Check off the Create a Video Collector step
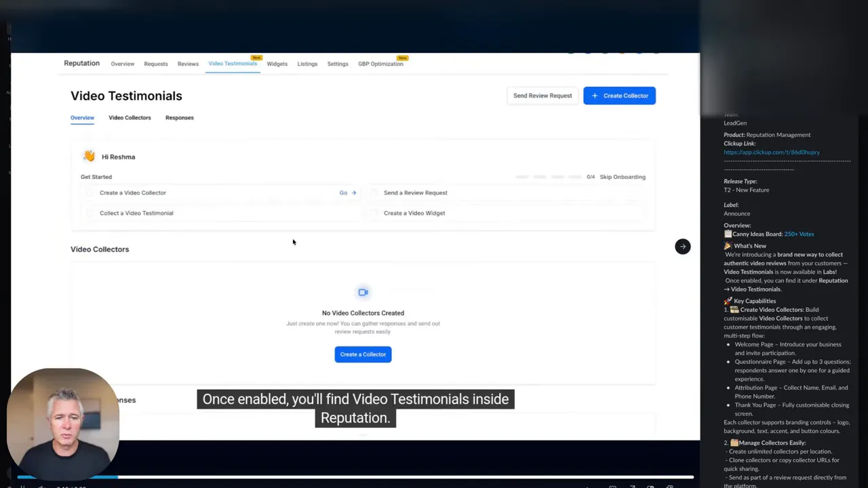This screenshot has width=868, height=488. (90, 192)
